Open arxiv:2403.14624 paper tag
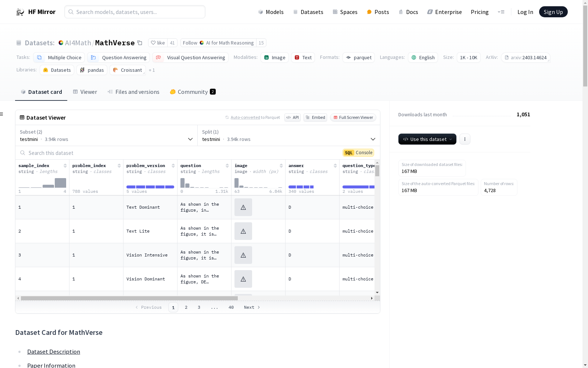588x368 pixels. point(526,57)
